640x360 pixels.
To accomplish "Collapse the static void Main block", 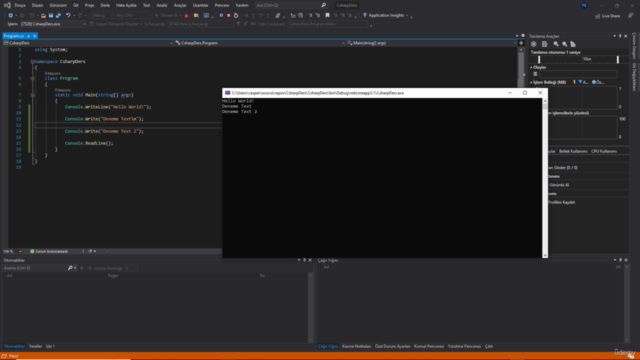I will coord(33,95).
